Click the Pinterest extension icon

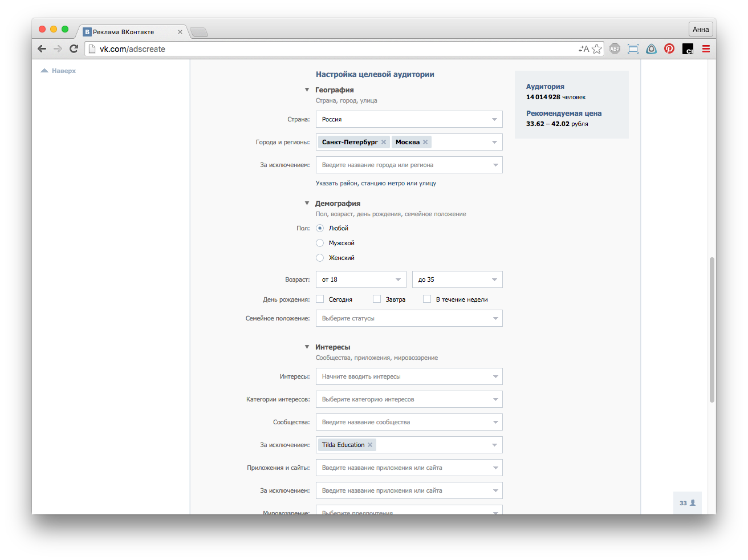(x=669, y=49)
